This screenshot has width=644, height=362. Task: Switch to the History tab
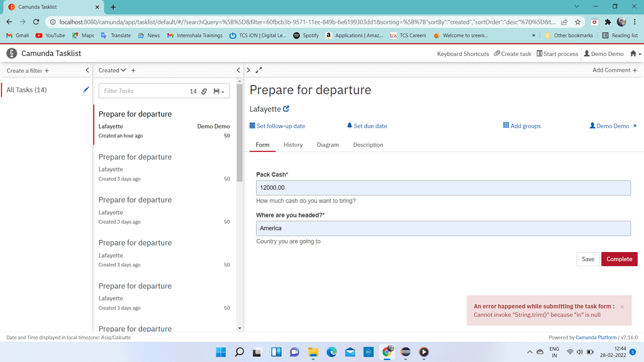pyautogui.click(x=293, y=145)
